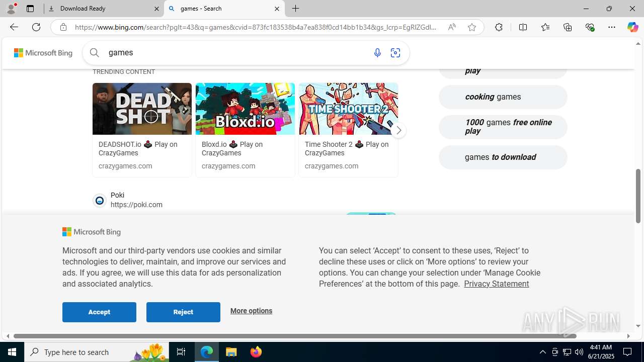Viewport: 644px width, 362px height.
Task: Launch Firefox from taskbar
Action: pyautogui.click(x=256, y=352)
